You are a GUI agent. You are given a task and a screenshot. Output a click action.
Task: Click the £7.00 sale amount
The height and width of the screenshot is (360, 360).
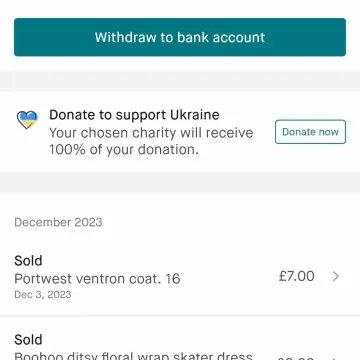296,276
